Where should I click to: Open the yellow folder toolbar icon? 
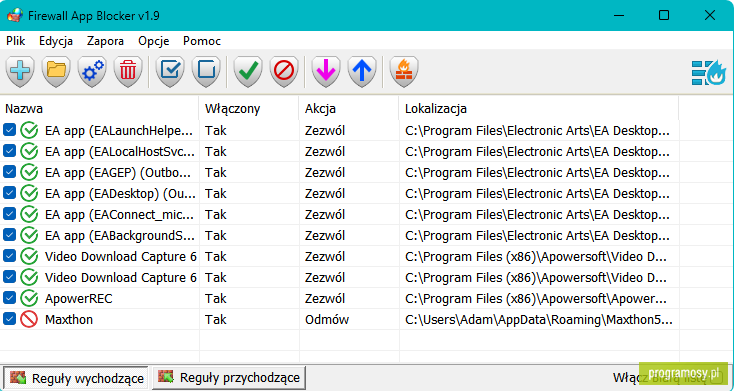pyautogui.click(x=56, y=71)
